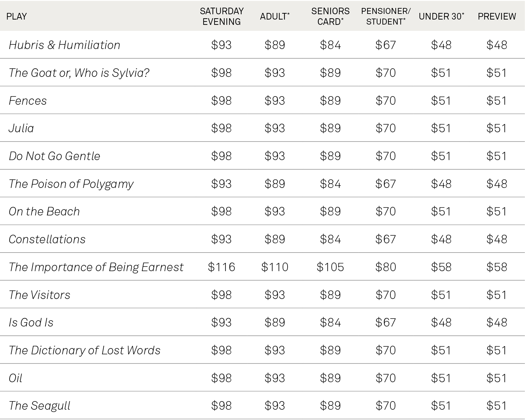525x420 pixels.
Task: Click The Dictionary of Lost Words title
Action: point(85,350)
